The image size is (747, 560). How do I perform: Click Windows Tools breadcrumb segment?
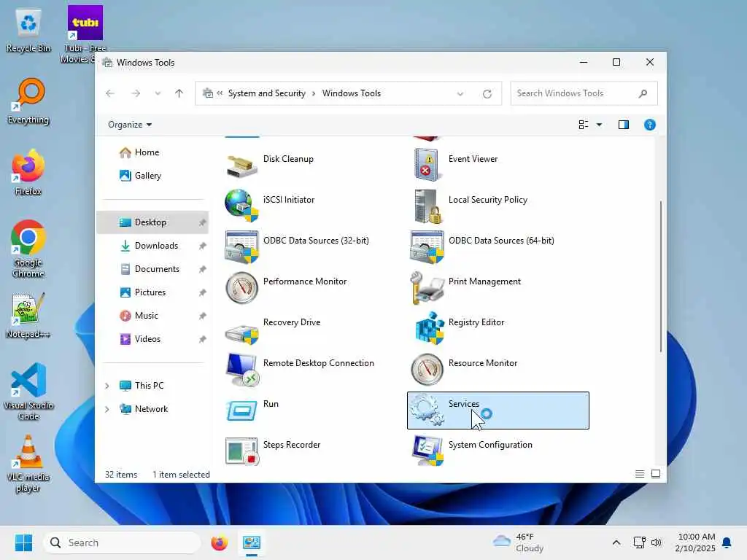coord(351,93)
